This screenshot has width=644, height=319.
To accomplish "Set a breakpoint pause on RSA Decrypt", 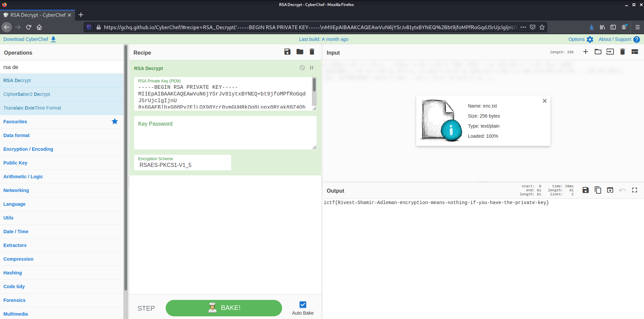I will coord(312,68).
